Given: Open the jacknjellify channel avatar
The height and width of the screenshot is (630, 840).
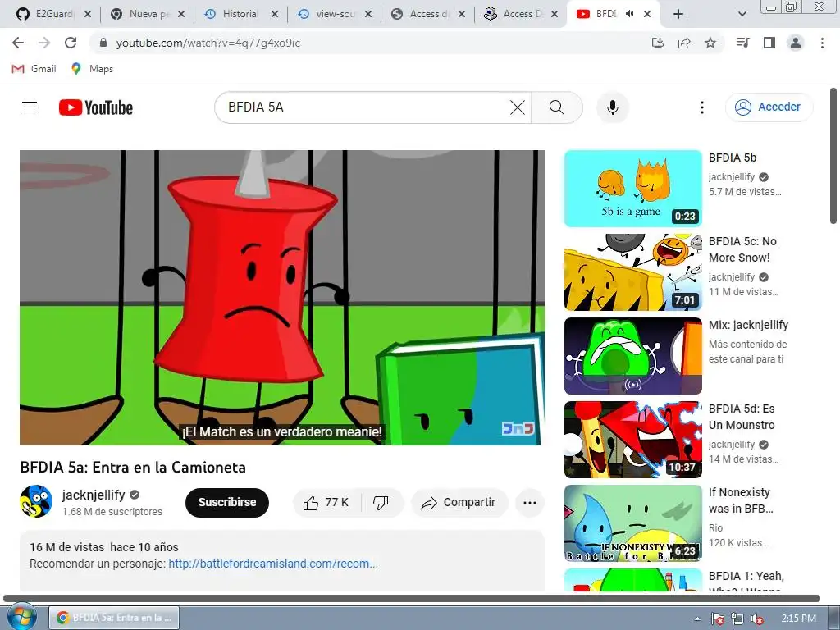Looking at the screenshot, I should 36,501.
